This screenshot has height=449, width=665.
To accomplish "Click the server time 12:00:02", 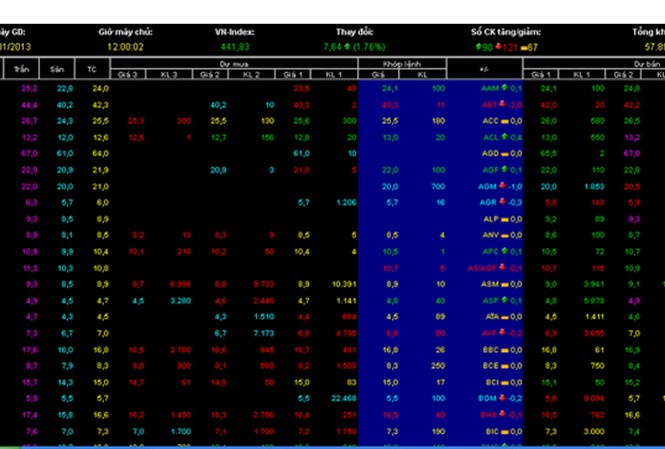I will pyautogui.click(x=126, y=47).
